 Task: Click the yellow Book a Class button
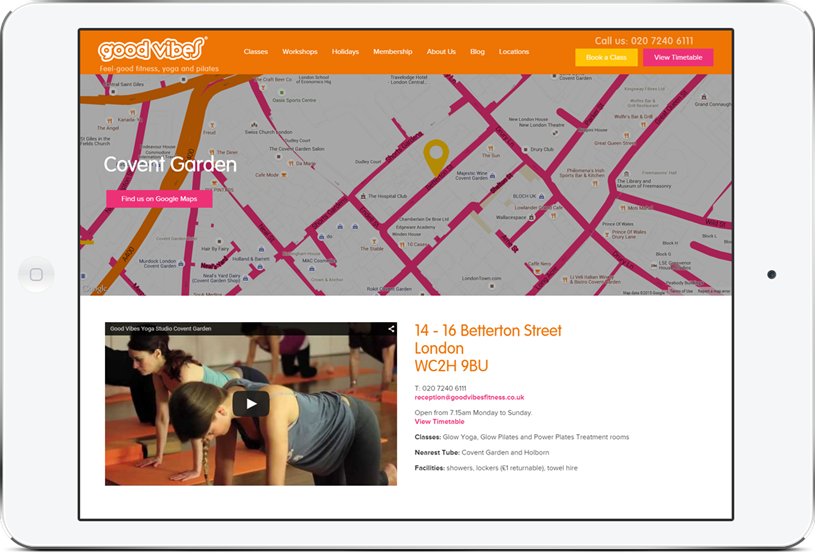click(606, 57)
